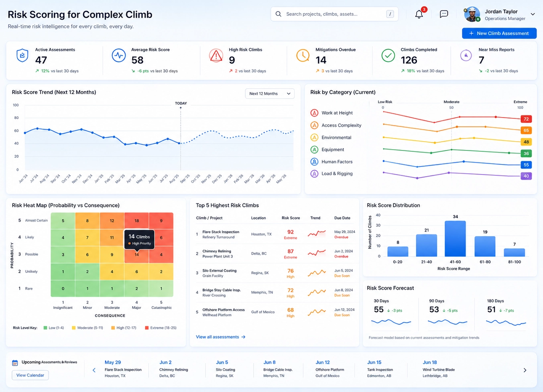Click the trend sparkline for risk score 92
The image size is (543, 392).
[317, 233]
